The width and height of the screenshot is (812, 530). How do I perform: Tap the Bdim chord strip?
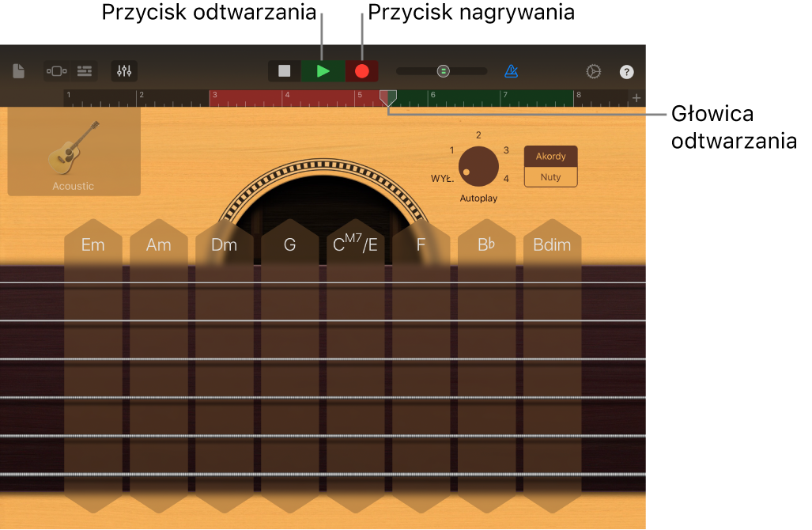click(x=552, y=365)
